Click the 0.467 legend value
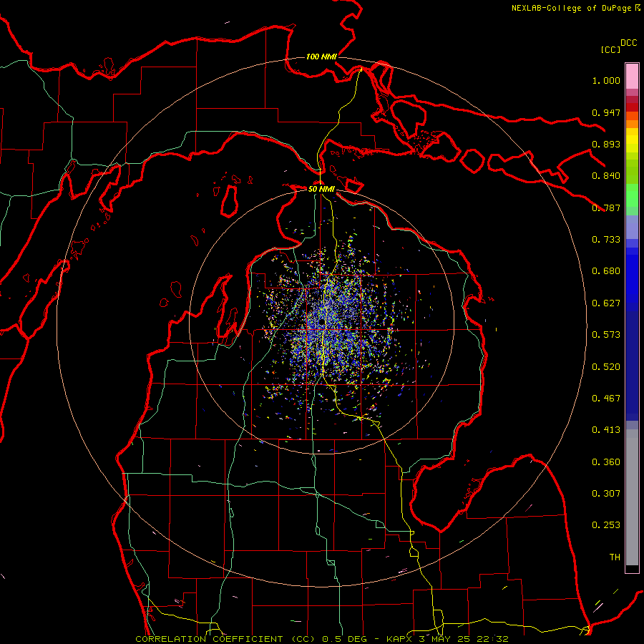This screenshot has width=644, height=644. [606, 399]
